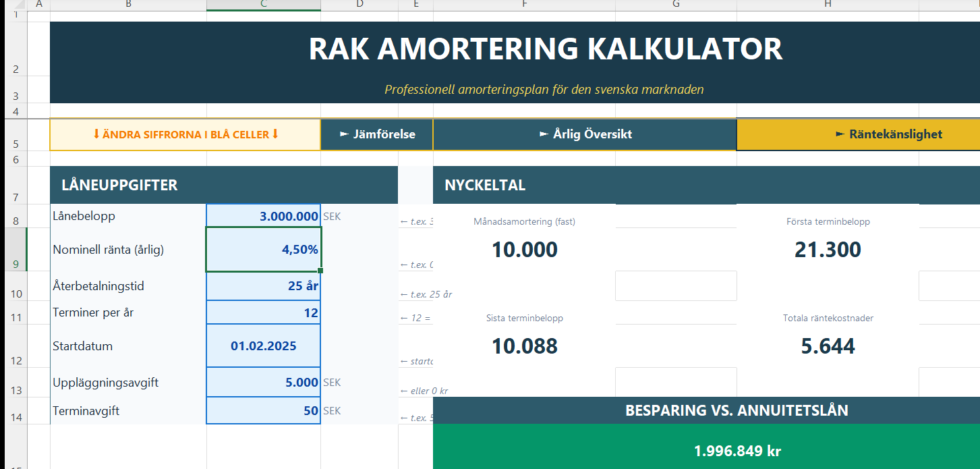Select column H by its header
The width and height of the screenshot is (980, 469).
tap(828, 5)
